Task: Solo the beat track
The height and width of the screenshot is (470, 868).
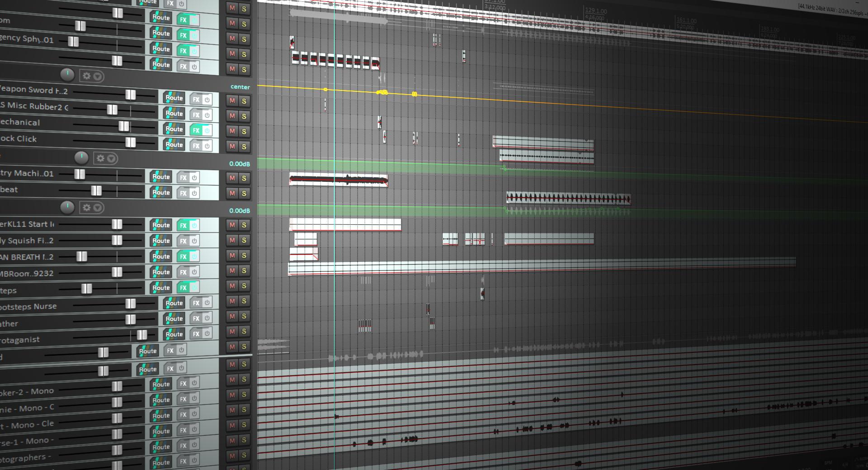Action: coord(244,193)
